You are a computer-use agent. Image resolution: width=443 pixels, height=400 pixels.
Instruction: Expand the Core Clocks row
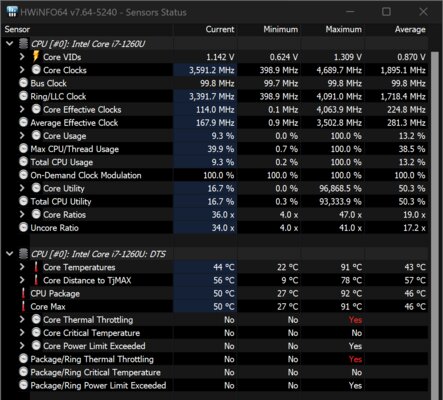click(22, 70)
